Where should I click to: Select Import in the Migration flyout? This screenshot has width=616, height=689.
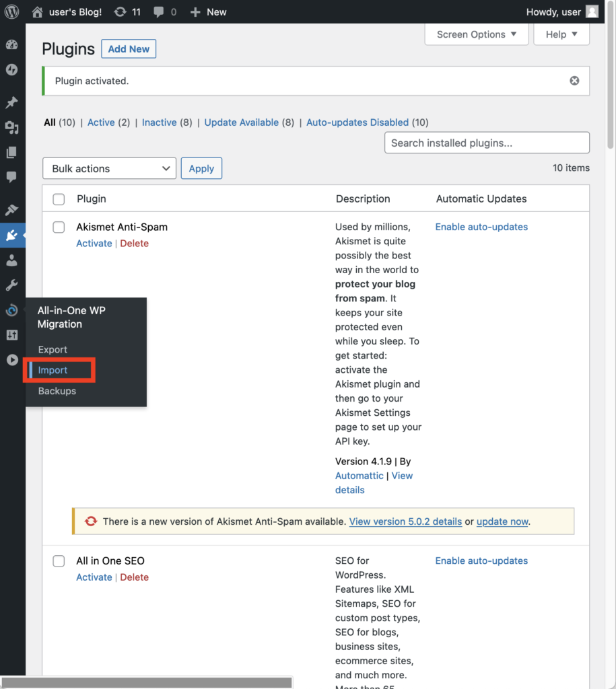53,370
